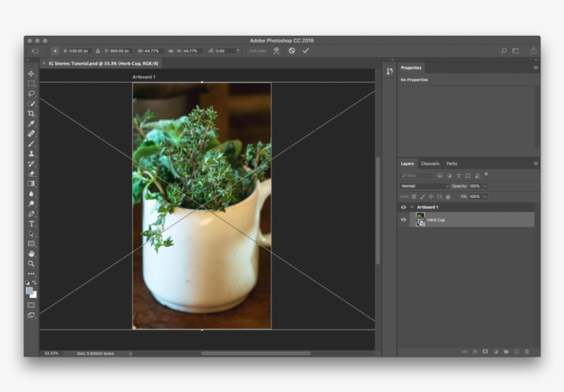Open the Opacity slider dropdown

point(485,186)
